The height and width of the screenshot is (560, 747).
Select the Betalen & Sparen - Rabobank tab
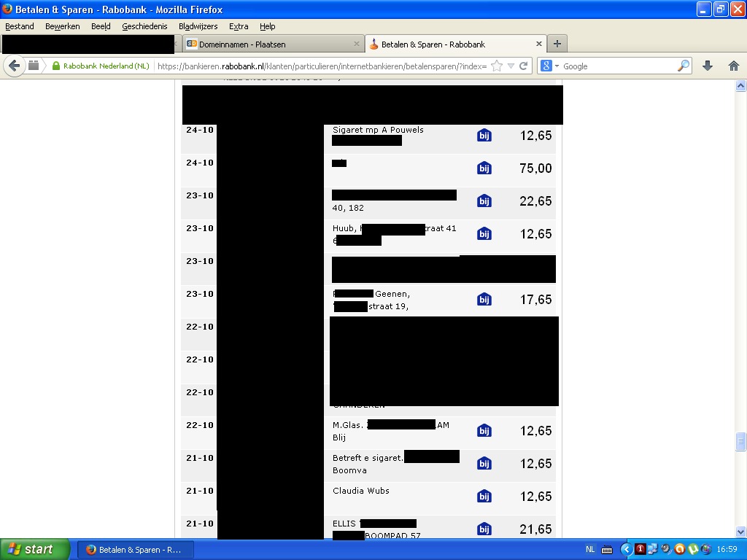(456, 44)
